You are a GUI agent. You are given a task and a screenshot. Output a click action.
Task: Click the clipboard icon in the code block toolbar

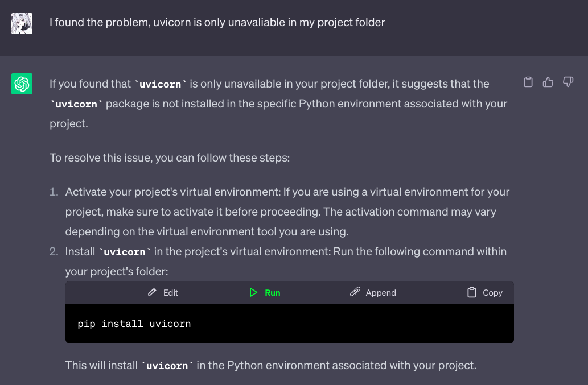[472, 292]
